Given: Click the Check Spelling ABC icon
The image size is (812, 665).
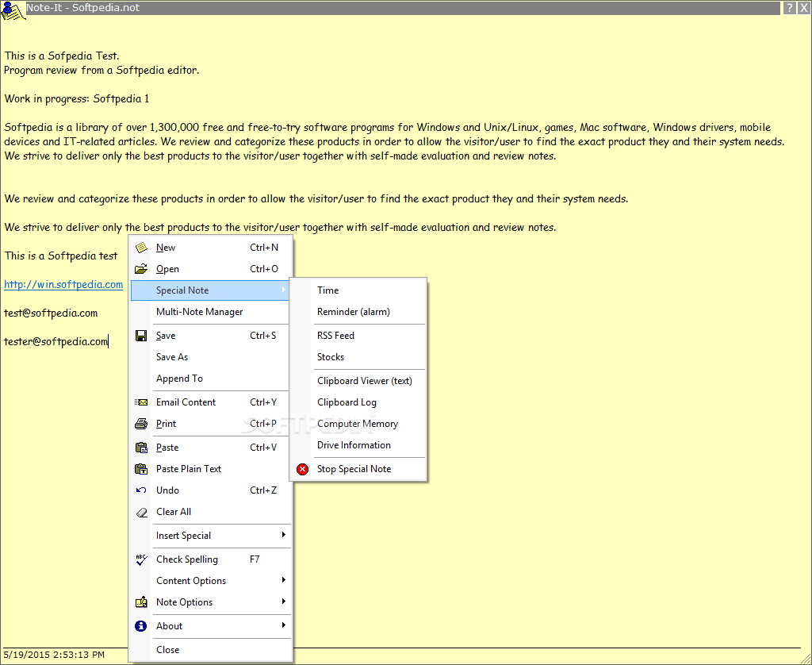Looking at the screenshot, I should [x=141, y=559].
